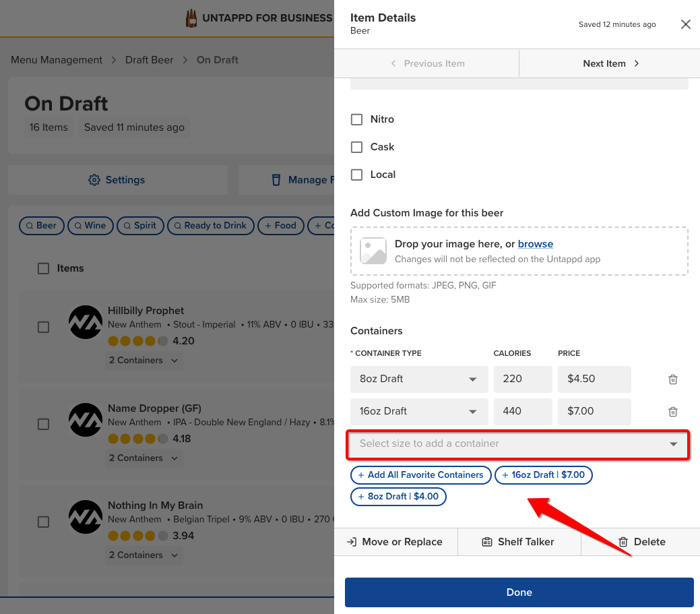Click trash icon for 16oz Draft container
The height and width of the screenshot is (614, 700).
[672, 412]
